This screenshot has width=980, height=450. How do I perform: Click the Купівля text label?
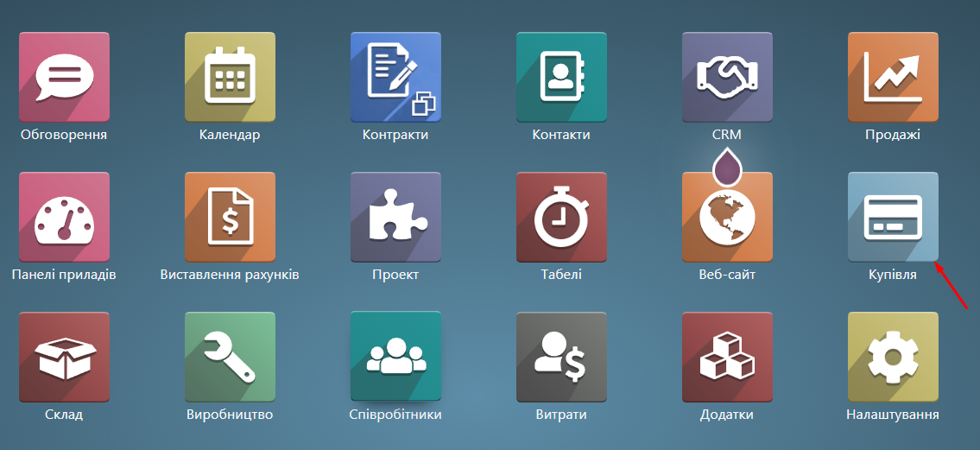pyautogui.click(x=892, y=275)
